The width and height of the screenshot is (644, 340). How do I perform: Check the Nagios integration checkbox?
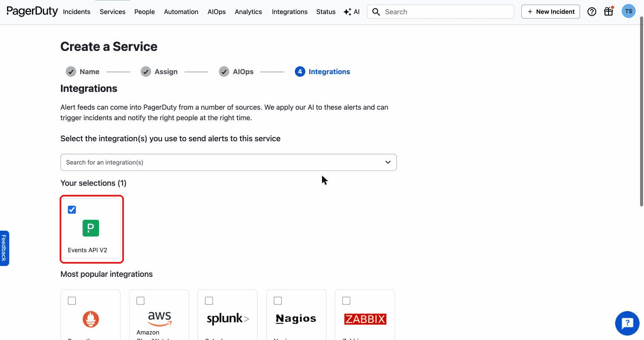coord(278,301)
